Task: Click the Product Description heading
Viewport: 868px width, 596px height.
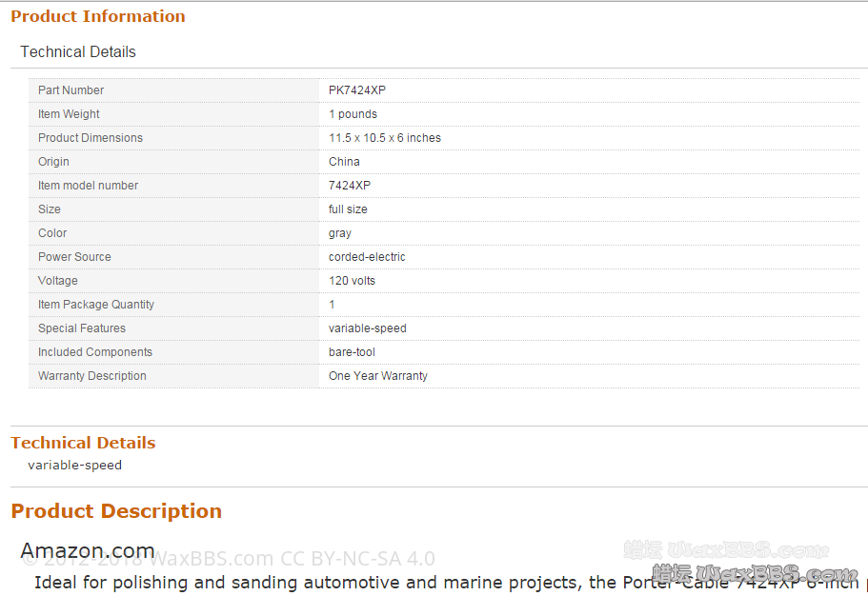Action: [x=116, y=511]
